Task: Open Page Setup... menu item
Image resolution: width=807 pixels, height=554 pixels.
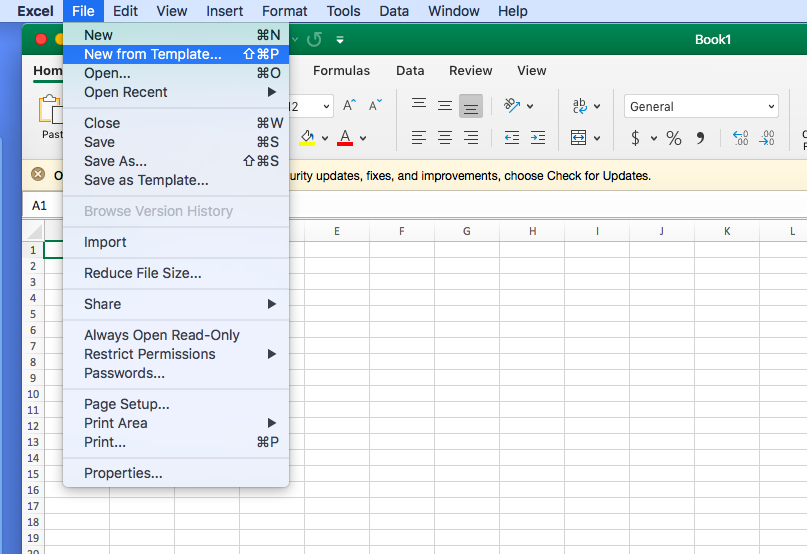Action: pos(176,404)
